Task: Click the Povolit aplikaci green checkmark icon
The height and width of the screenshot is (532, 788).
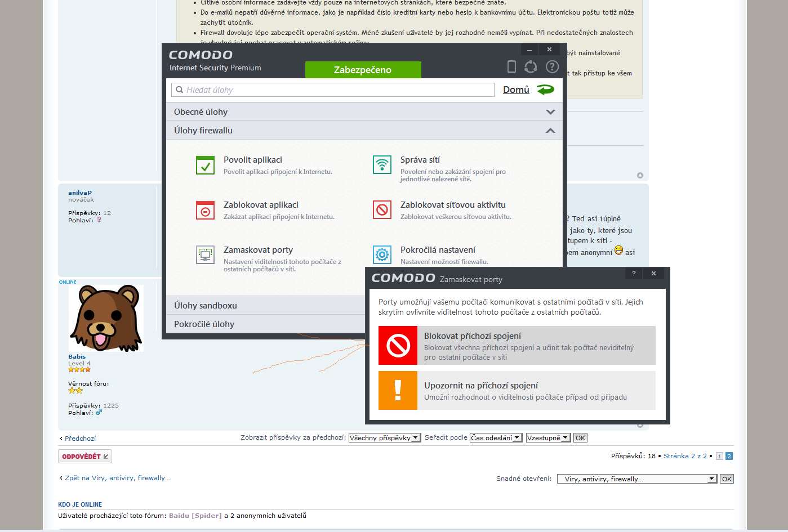Action: click(x=205, y=166)
